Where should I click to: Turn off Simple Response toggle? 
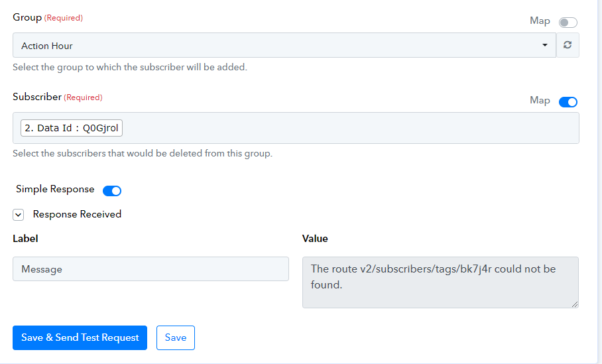pos(112,190)
